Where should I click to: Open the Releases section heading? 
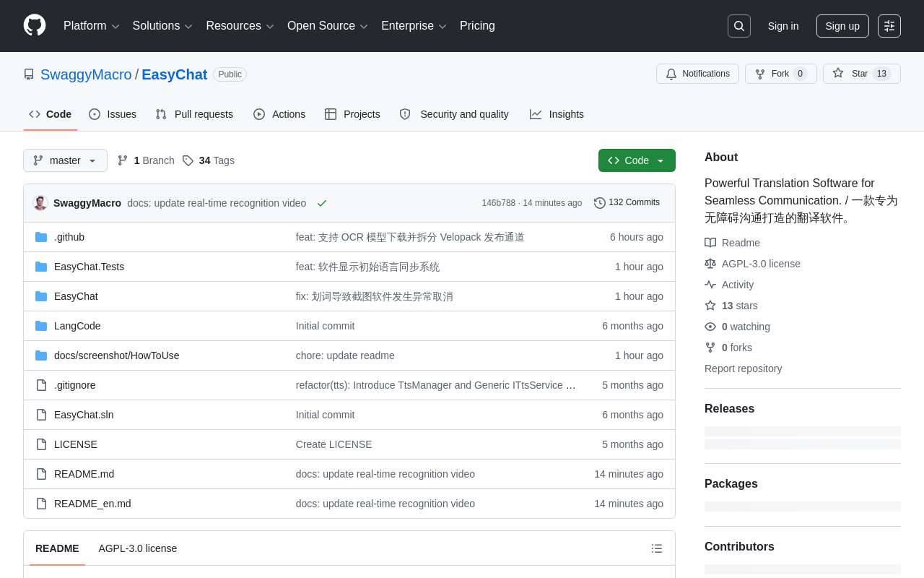(730, 409)
